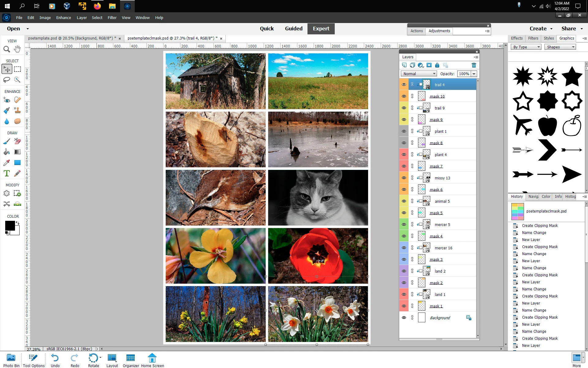This screenshot has height=368, width=588.
Task: Hide the Background layer visibility eye
Action: [x=404, y=318]
